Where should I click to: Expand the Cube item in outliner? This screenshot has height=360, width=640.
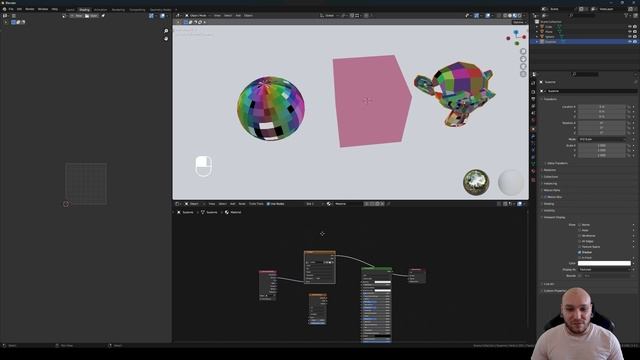tap(537, 27)
